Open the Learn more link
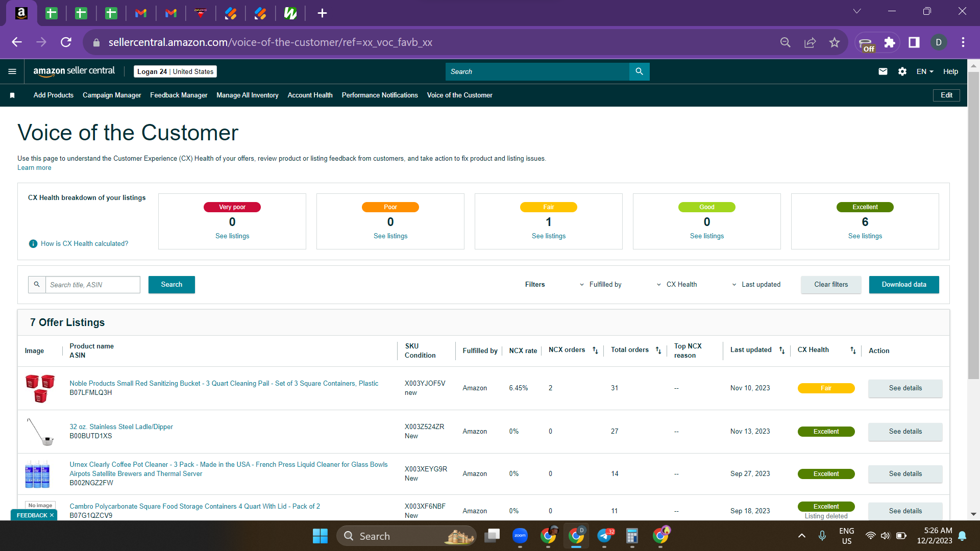 coord(34,168)
